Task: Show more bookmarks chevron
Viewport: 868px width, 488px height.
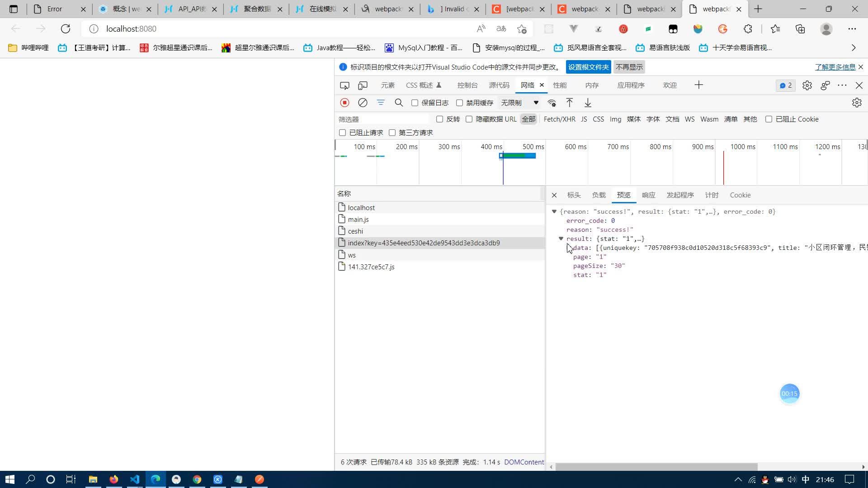Action: 854,47
